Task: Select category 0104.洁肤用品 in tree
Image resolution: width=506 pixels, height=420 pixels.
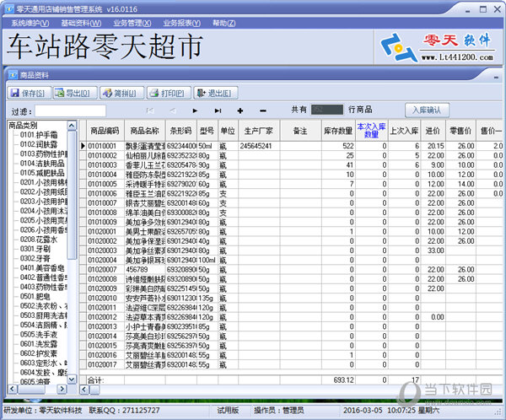Action: point(42,164)
